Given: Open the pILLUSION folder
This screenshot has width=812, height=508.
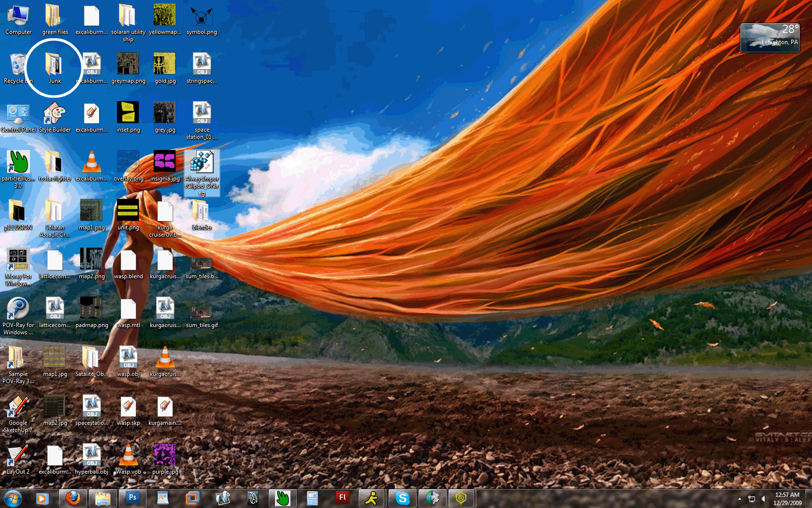Looking at the screenshot, I should click(18, 215).
